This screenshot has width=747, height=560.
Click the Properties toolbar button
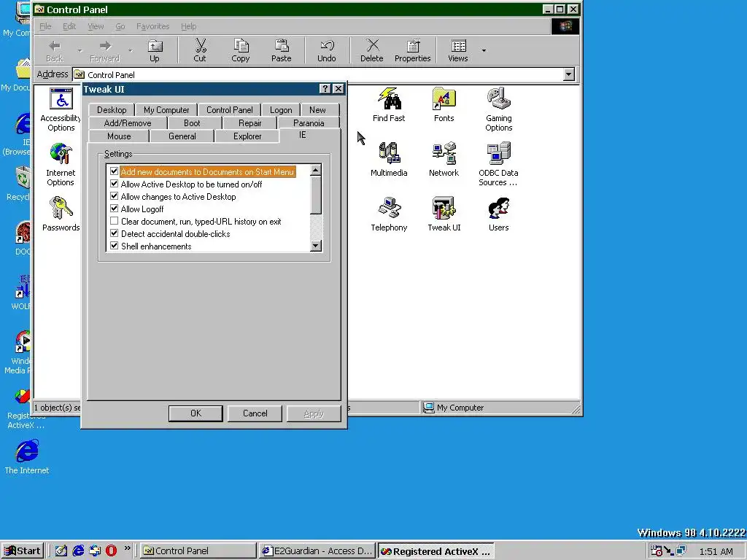pyautogui.click(x=413, y=50)
